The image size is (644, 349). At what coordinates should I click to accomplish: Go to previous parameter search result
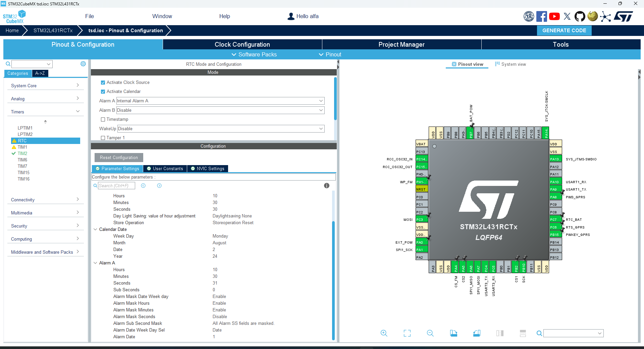143,186
